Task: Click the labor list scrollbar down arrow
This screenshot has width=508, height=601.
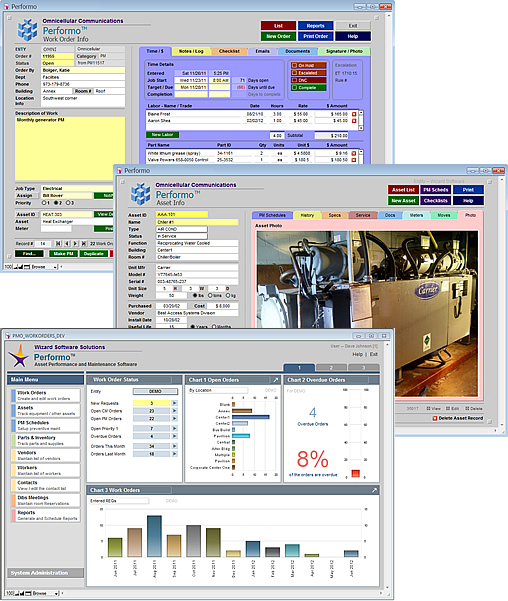Action: 361,128
